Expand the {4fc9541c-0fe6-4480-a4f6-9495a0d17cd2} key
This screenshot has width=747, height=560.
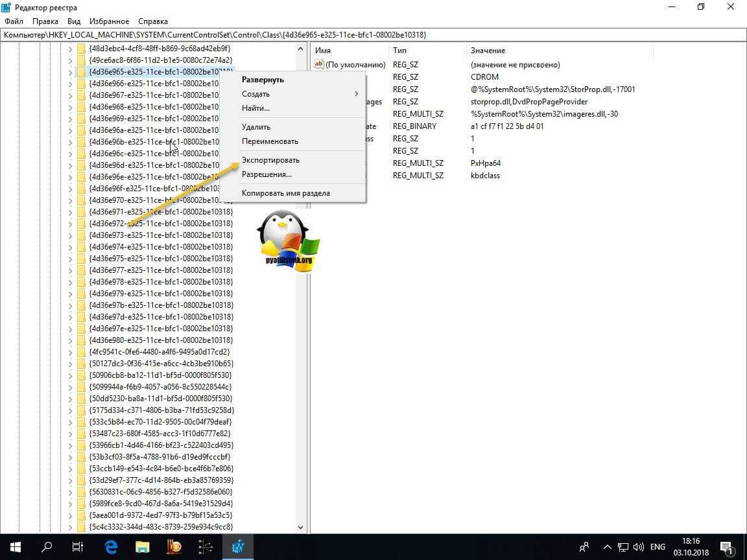[x=70, y=352]
